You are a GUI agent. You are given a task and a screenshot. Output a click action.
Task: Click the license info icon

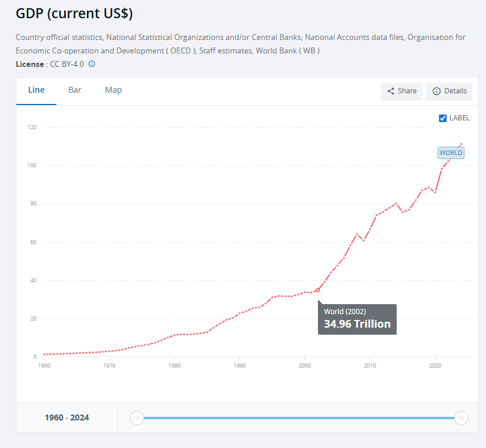pyautogui.click(x=92, y=64)
